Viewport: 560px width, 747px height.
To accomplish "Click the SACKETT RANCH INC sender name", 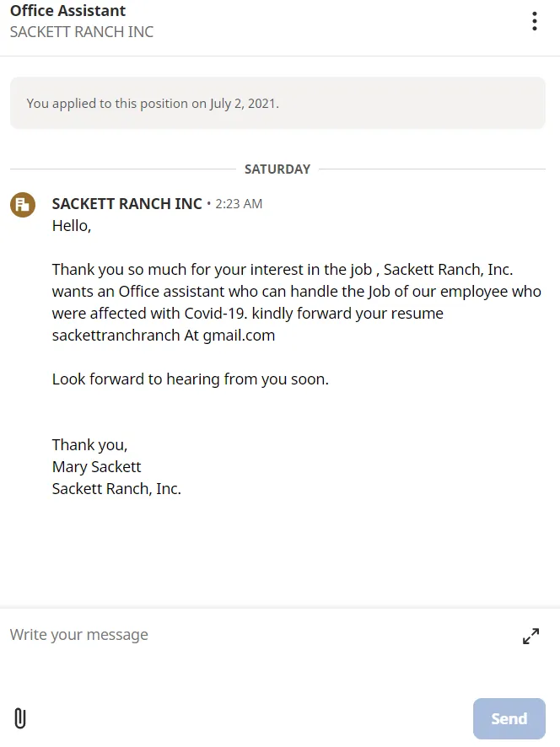I will pyautogui.click(x=127, y=204).
